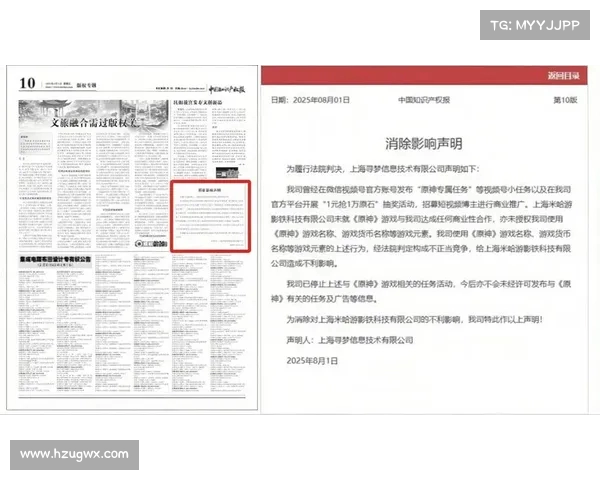The image size is (600, 480).
Task: Open the red-outlined statement article on newspaper page
Action: pyautogui.click(x=210, y=217)
